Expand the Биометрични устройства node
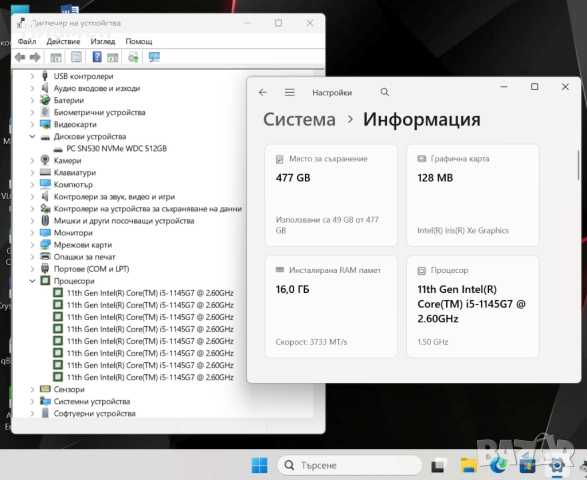 point(32,112)
